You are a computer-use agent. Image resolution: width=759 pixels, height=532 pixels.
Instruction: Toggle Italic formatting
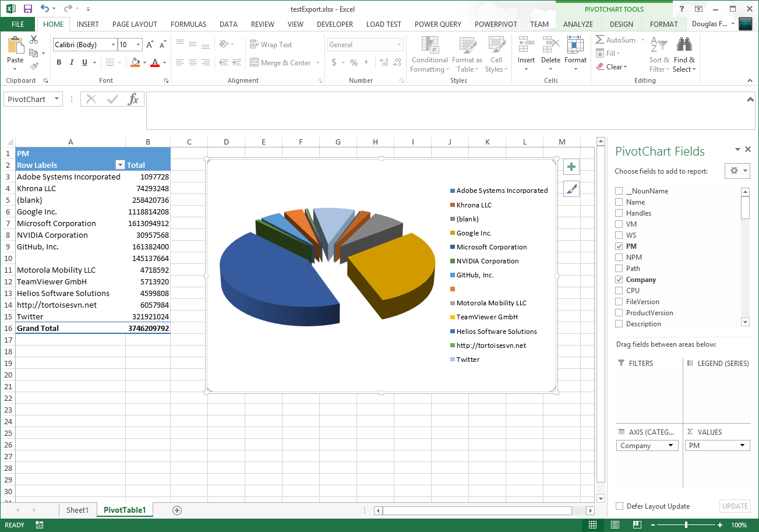(x=72, y=62)
